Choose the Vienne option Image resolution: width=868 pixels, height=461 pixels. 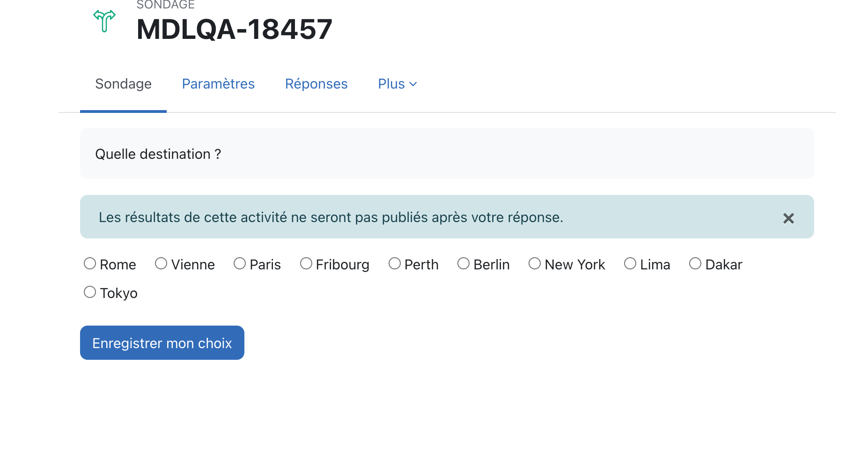pyautogui.click(x=161, y=264)
